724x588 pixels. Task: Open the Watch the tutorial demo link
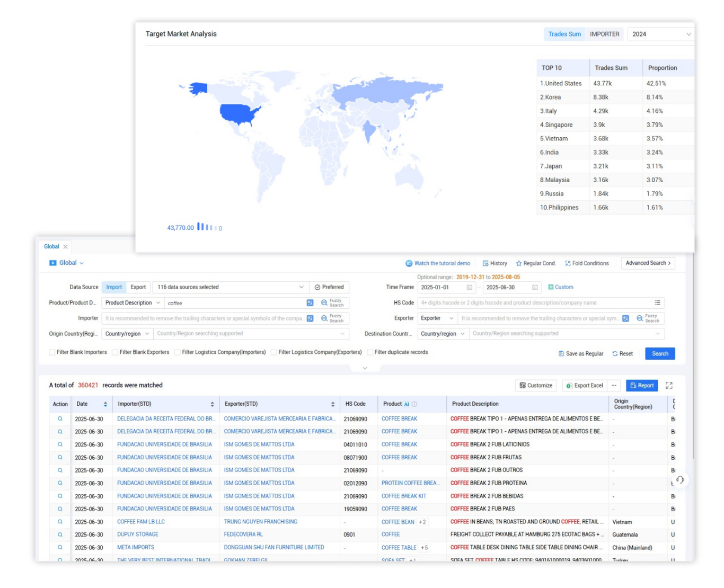[x=438, y=263]
